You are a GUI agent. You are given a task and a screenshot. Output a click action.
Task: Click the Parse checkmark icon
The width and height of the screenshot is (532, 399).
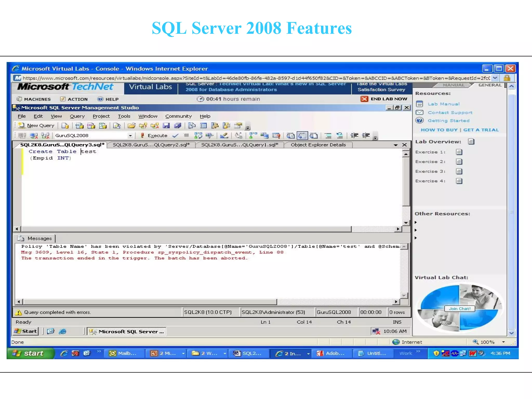pyautogui.click(x=175, y=136)
